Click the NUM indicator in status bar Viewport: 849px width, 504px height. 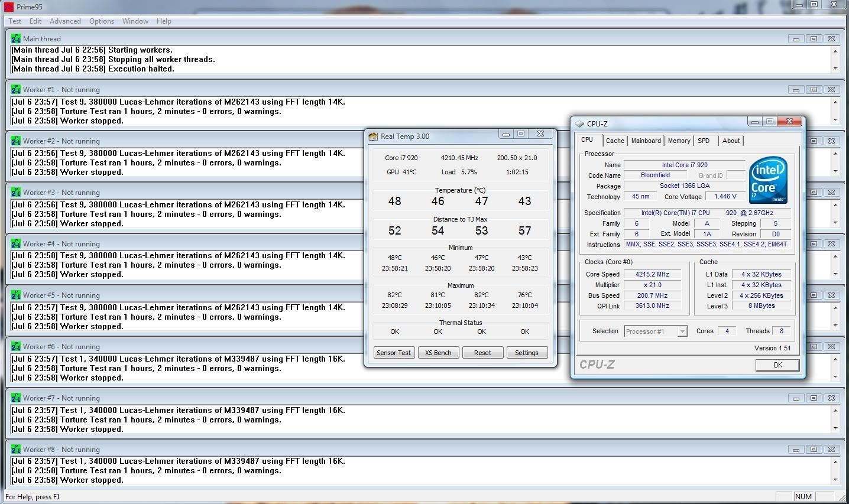pos(803,496)
